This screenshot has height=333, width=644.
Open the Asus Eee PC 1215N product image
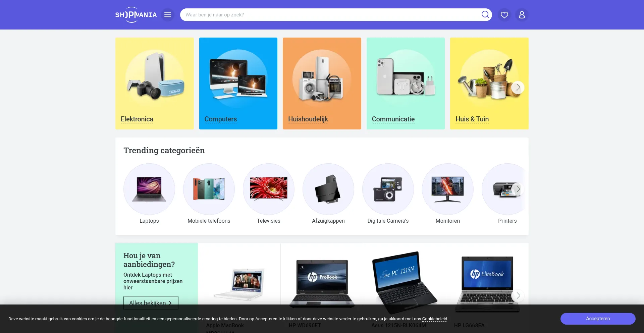pos(405,282)
